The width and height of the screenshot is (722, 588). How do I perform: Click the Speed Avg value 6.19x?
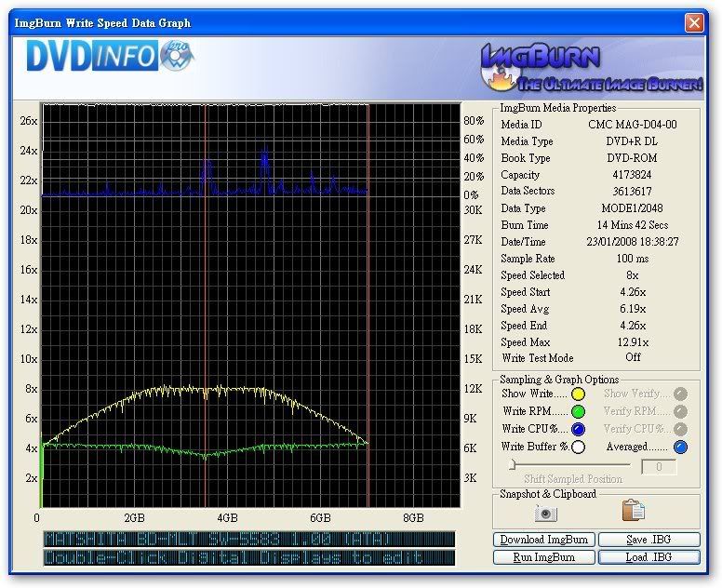tap(632, 309)
